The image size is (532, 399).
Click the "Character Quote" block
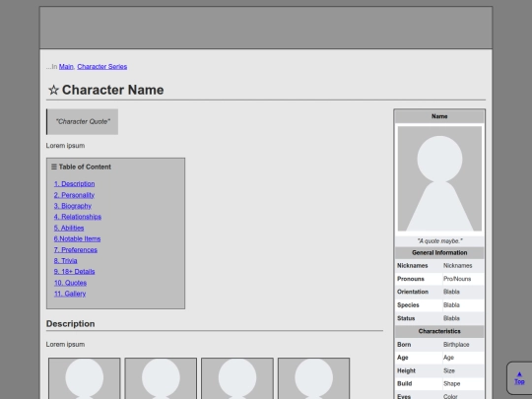click(x=82, y=122)
